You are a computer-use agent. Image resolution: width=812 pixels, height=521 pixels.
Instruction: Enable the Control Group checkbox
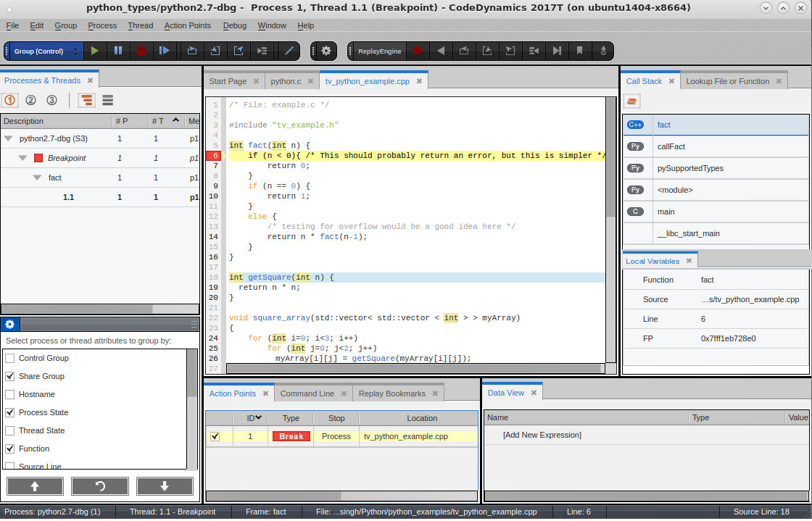point(10,358)
